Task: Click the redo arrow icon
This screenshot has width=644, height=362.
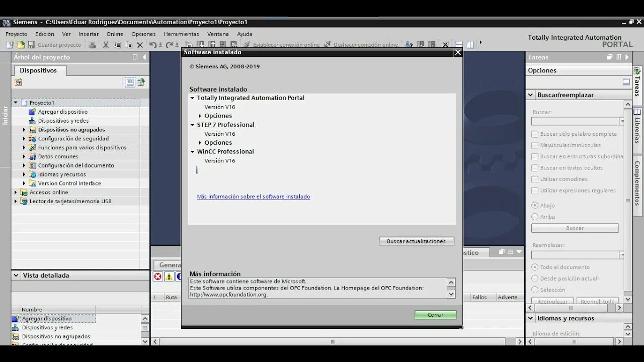Action: pos(170,45)
